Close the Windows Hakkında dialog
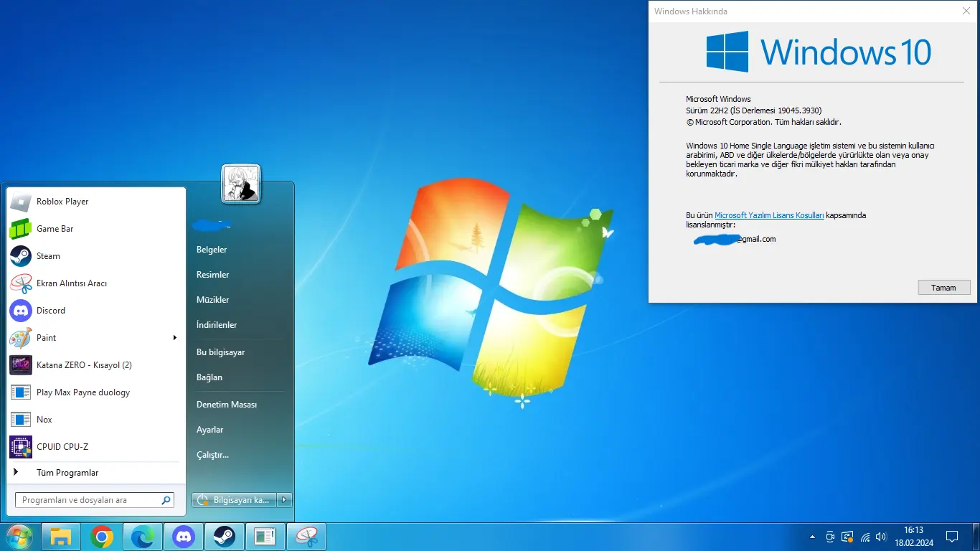This screenshot has width=980, height=551. pos(966,11)
